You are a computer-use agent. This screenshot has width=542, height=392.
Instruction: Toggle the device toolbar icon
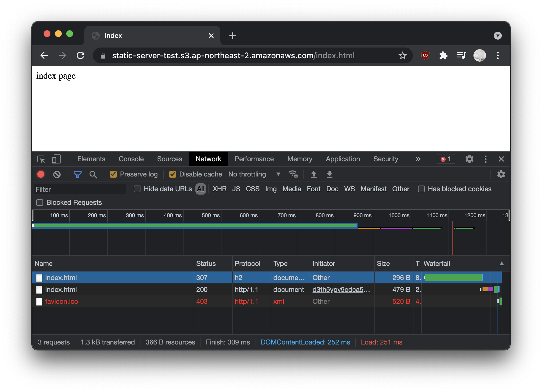click(56, 159)
